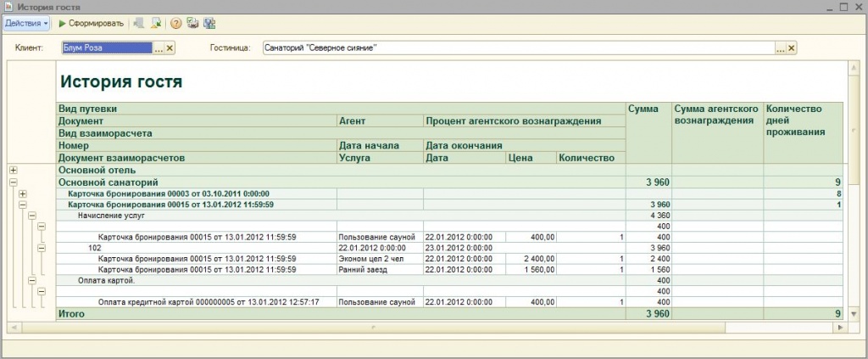
Task: Collapse Карточка бронирования 00015 group row
Action: tap(23, 205)
